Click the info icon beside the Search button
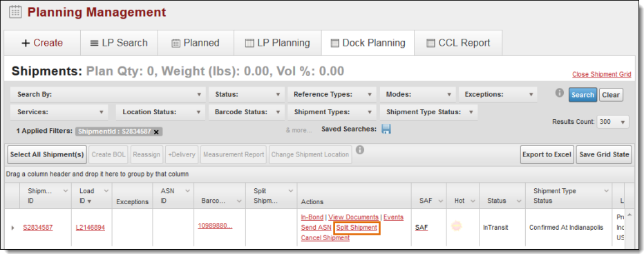Viewport: 644px width, 254px height. pyautogui.click(x=560, y=93)
